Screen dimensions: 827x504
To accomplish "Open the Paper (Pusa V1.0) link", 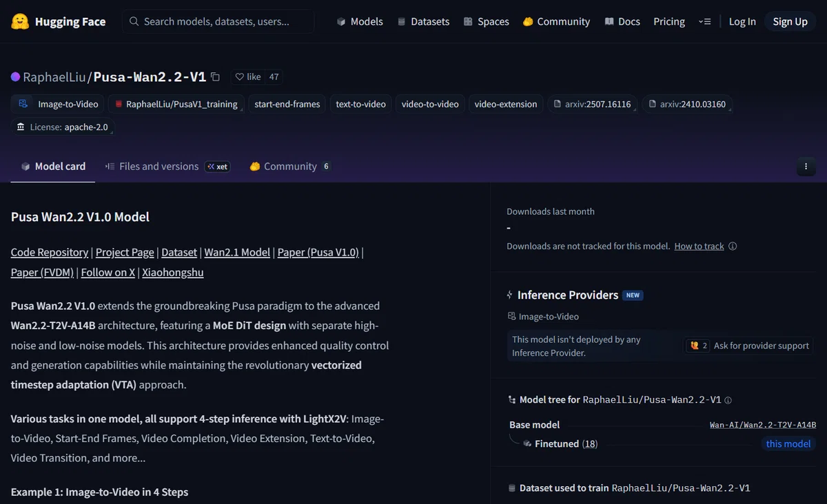I will pyautogui.click(x=318, y=252).
